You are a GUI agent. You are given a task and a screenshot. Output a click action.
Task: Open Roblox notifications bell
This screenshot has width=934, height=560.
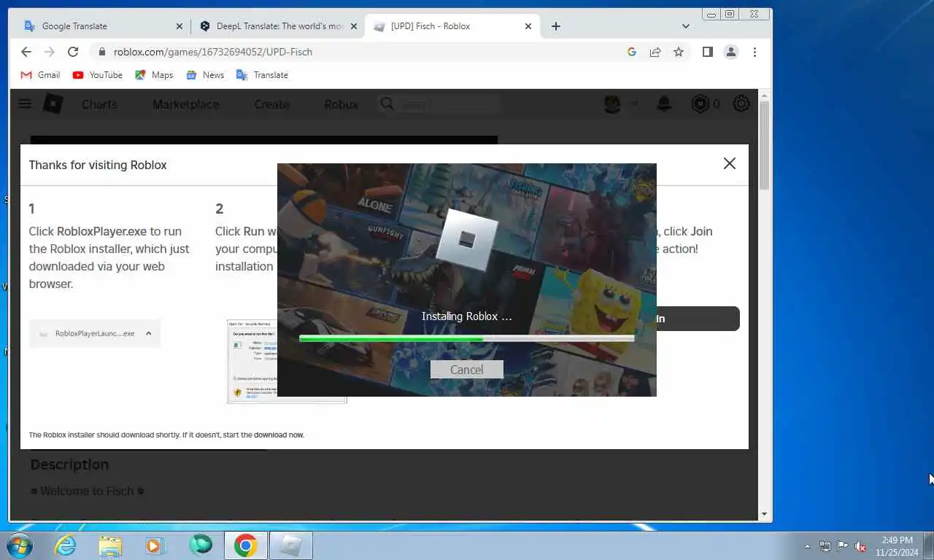(x=664, y=104)
